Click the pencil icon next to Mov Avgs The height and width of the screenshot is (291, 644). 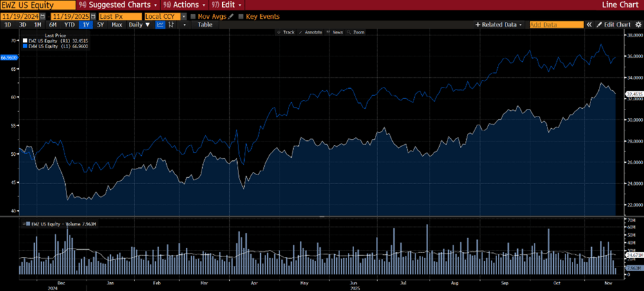(x=230, y=15)
